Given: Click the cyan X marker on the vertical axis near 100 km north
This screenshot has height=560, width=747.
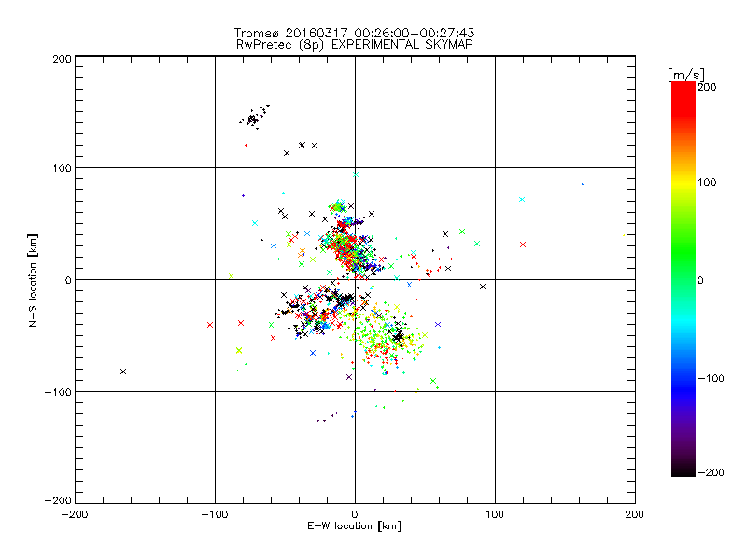Looking at the screenshot, I should pos(356,175).
